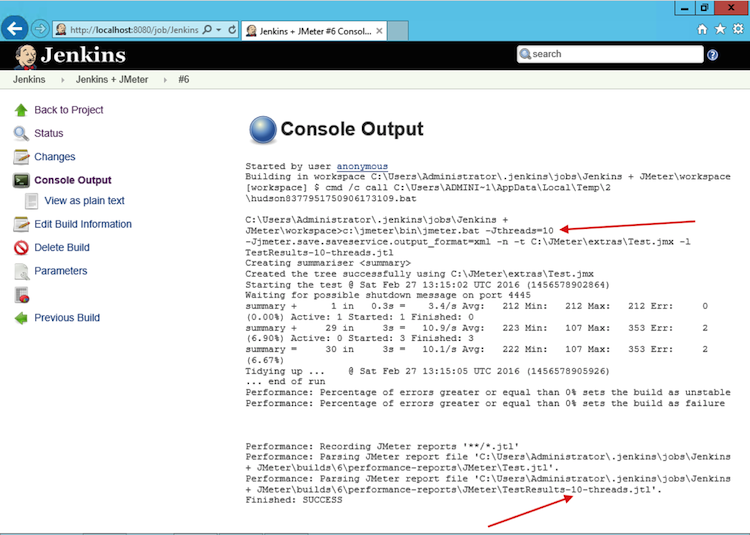Click the 'Created the tree successfully' line
This screenshot has width=750, height=535.
pyautogui.click(x=419, y=274)
